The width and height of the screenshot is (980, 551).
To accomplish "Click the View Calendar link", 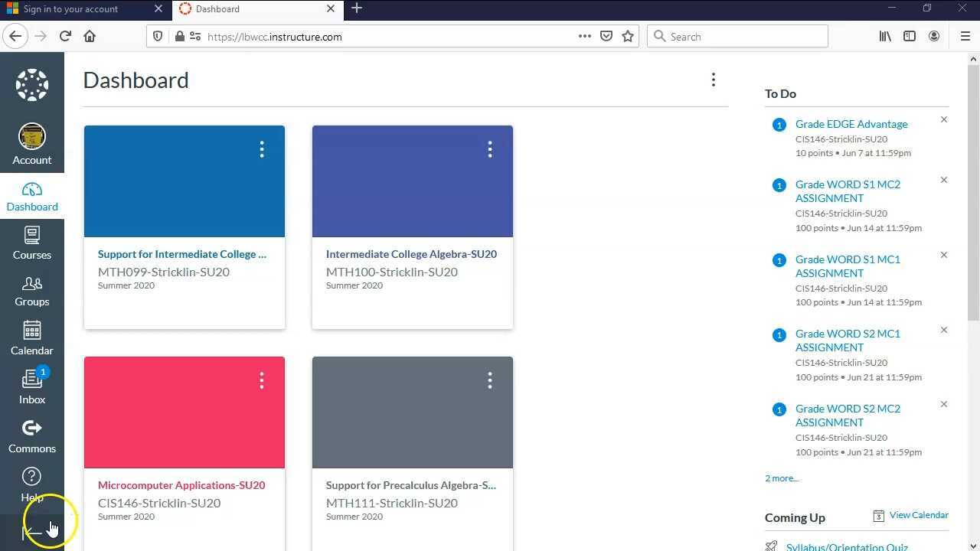I will pyautogui.click(x=918, y=515).
